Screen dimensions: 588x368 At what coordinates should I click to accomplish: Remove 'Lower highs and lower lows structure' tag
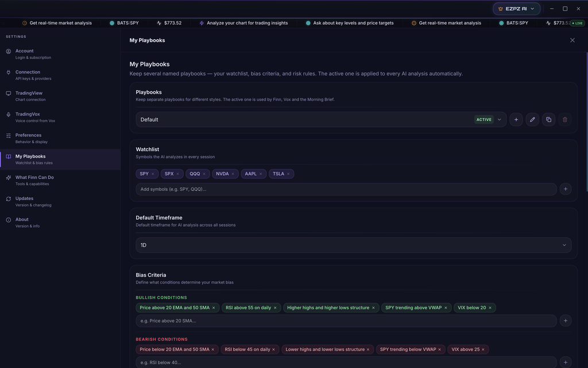click(368, 350)
